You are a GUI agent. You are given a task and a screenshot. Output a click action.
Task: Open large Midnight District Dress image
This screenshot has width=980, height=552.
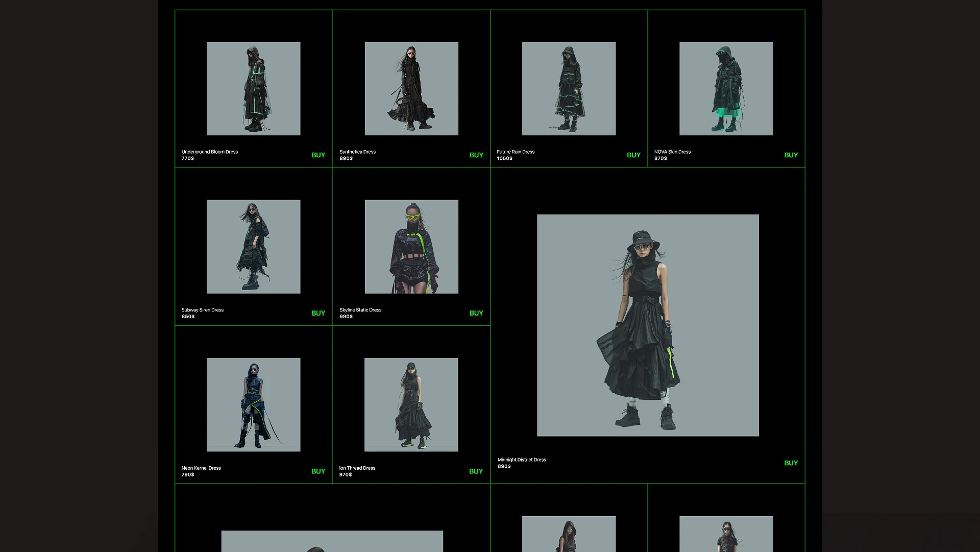tap(648, 325)
